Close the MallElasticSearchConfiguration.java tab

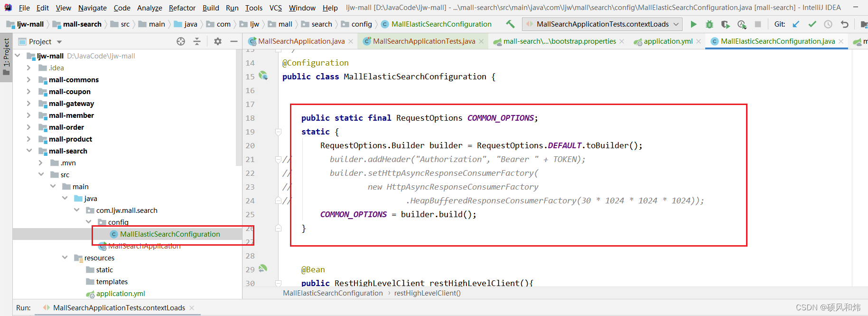(841, 41)
